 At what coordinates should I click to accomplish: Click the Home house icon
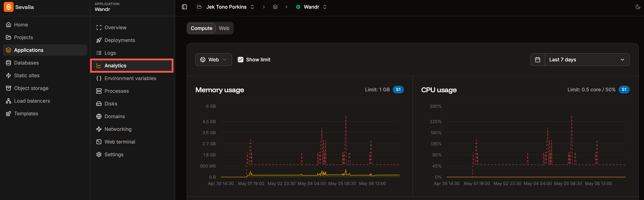[8, 25]
